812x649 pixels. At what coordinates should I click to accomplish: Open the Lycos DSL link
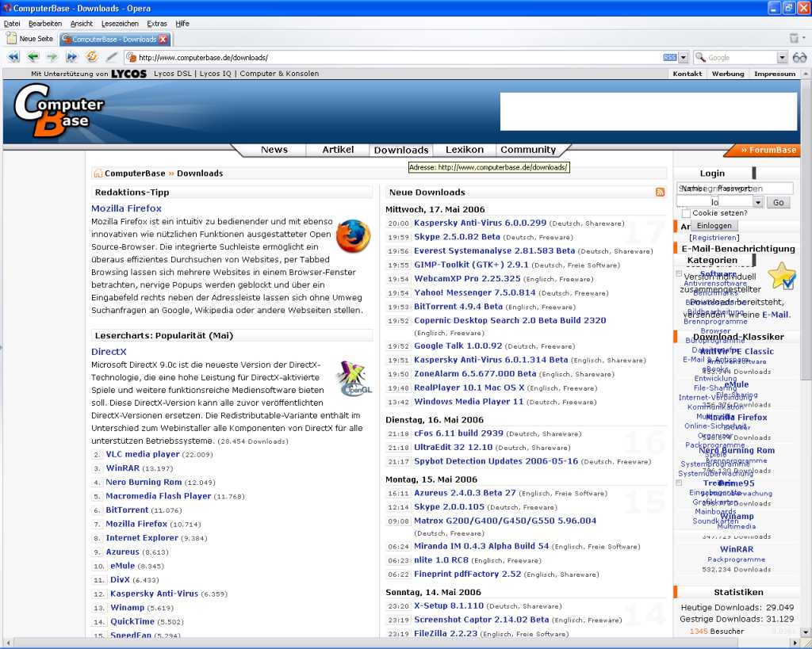172,74
